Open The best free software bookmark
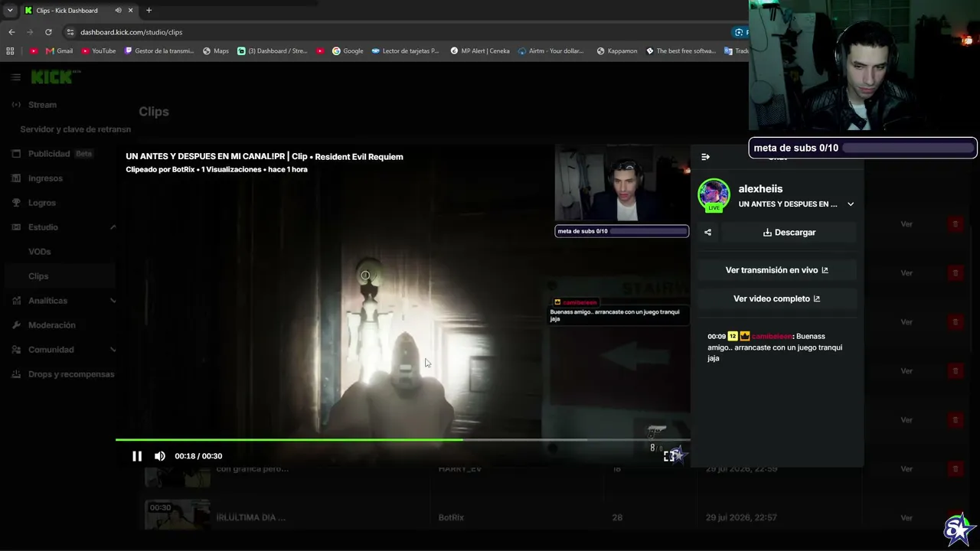The image size is (980, 551). point(681,51)
